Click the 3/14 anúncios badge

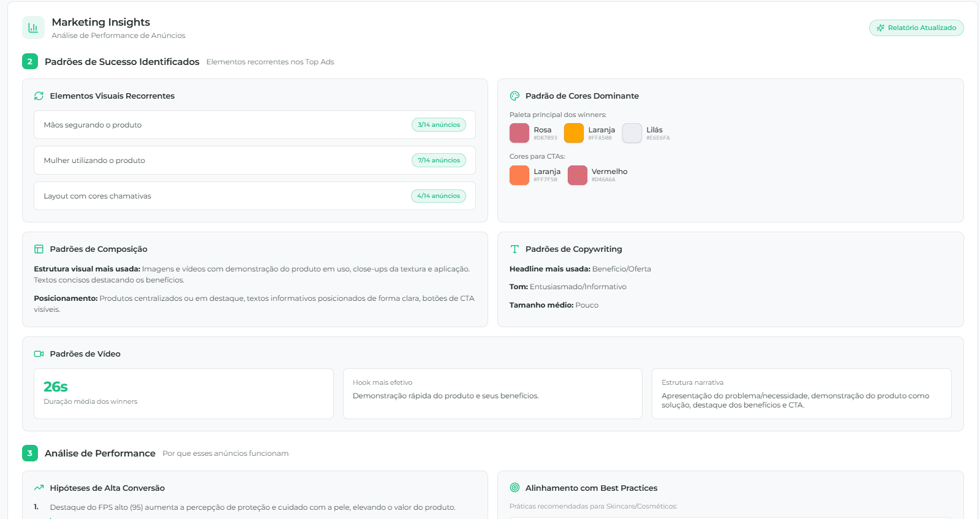pos(439,125)
